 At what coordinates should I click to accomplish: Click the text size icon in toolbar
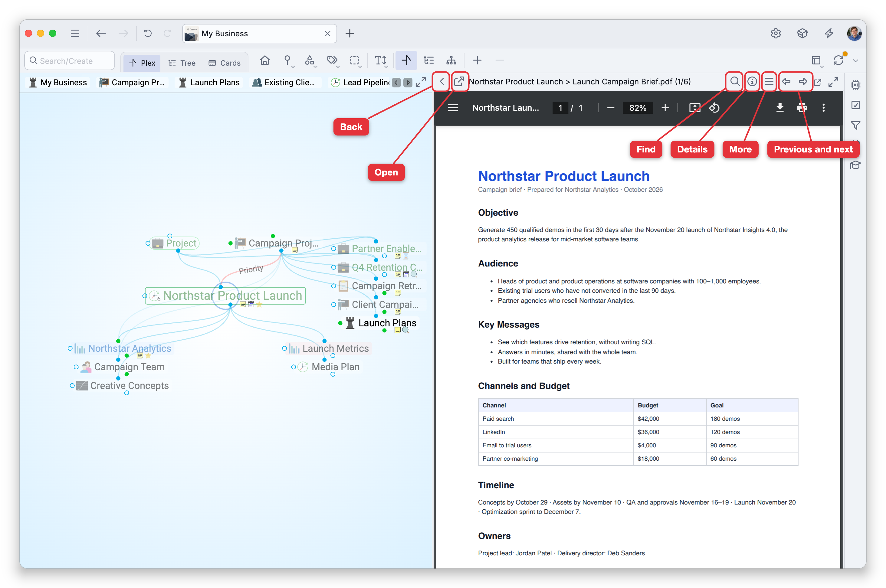point(381,60)
